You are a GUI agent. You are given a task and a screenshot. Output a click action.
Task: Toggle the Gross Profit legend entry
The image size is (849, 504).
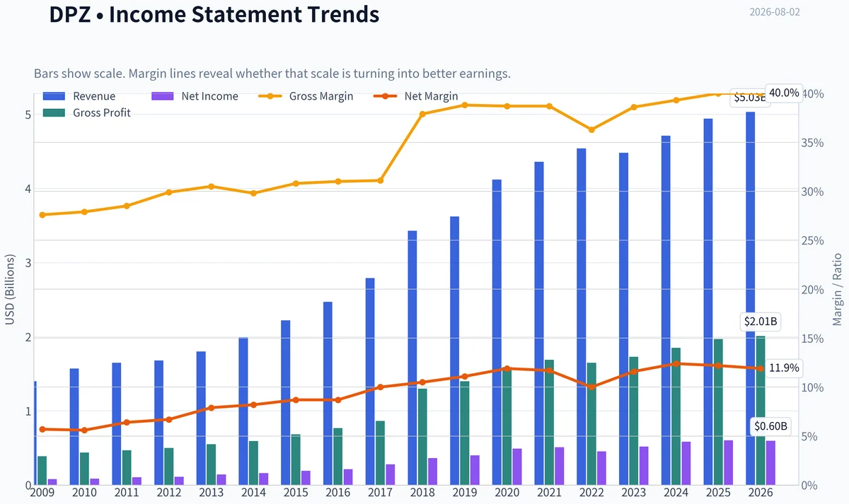pyautogui.click(x=87, y=112)
